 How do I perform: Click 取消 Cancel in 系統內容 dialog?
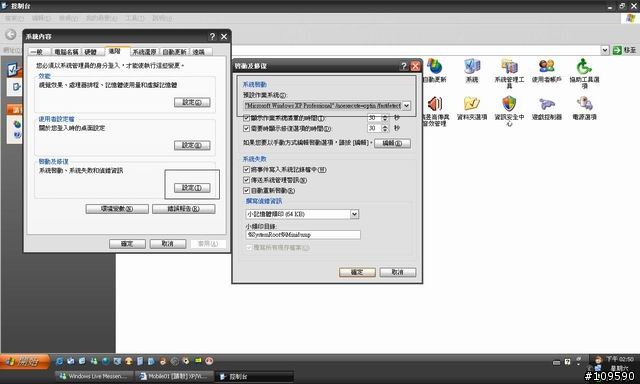pyautogui.click(x=168, y=244)
